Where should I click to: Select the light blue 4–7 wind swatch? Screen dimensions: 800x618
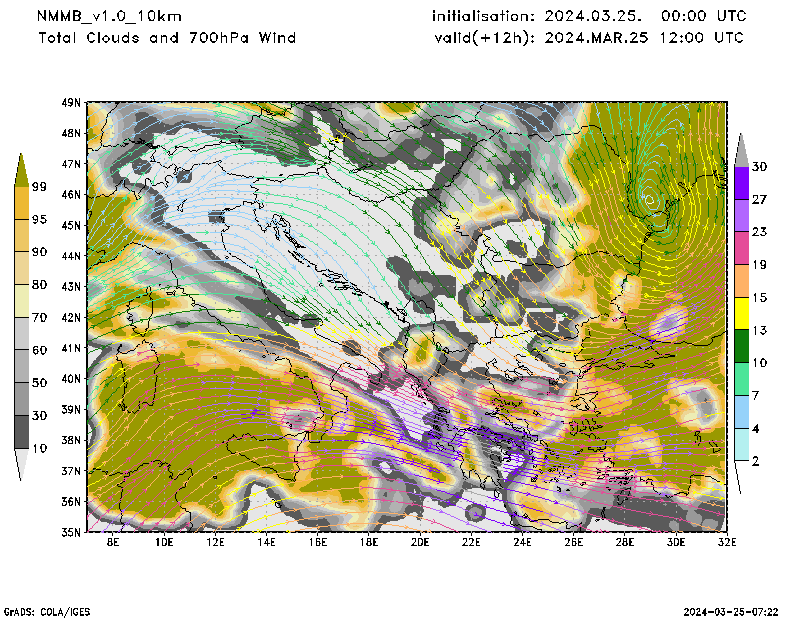point(742,412)
